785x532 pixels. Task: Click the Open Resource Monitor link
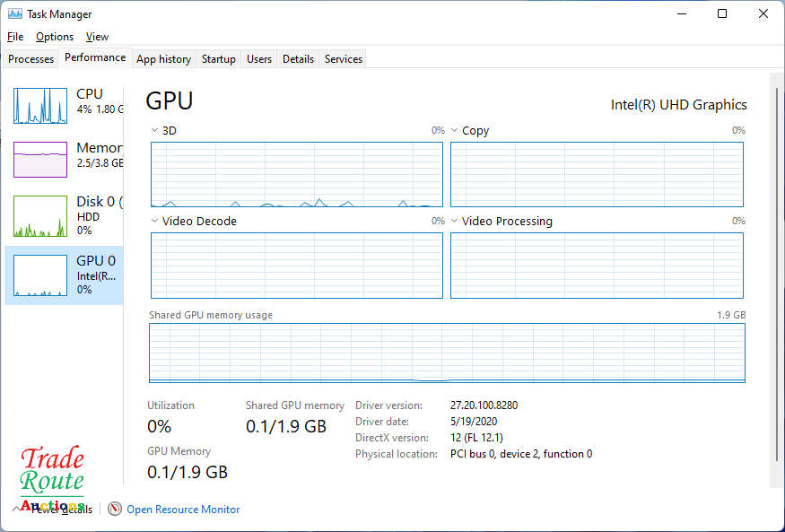tap(183, 510)
